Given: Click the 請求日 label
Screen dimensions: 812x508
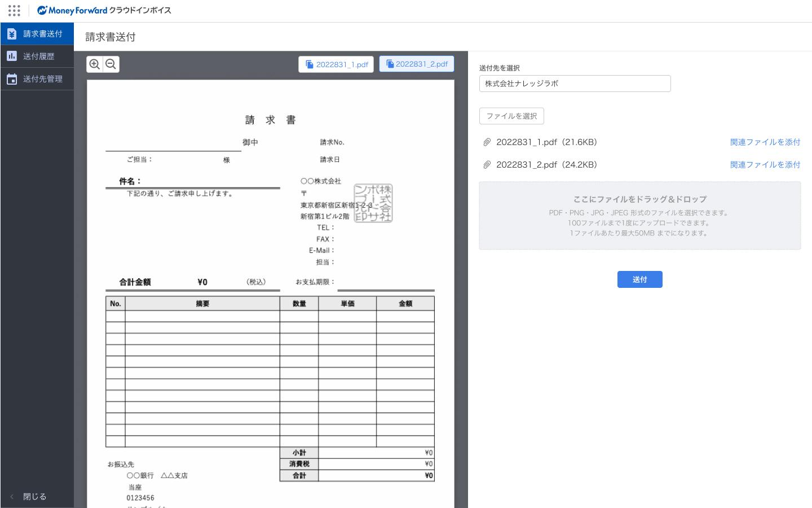Looking at the screenshot, I should [x=330, y=160].
